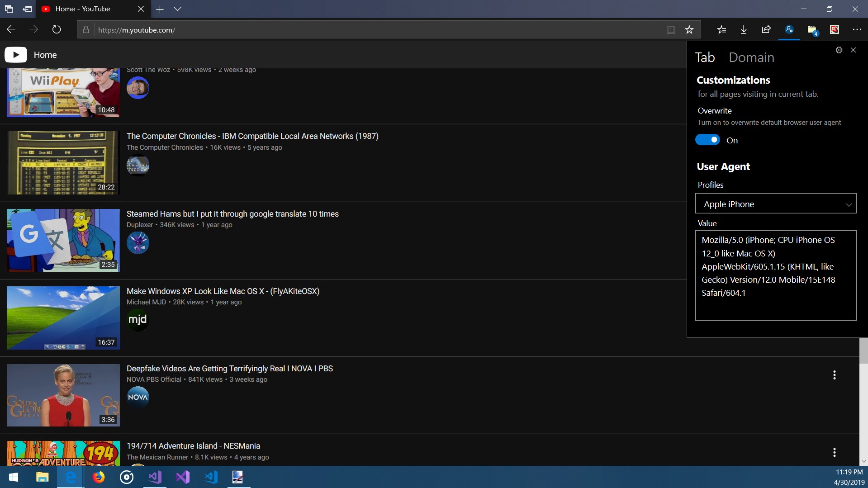Viewport: 868px width, 488px height.
Task: Open options menu for Adventure Island video
Action: (x=834, y=452)
